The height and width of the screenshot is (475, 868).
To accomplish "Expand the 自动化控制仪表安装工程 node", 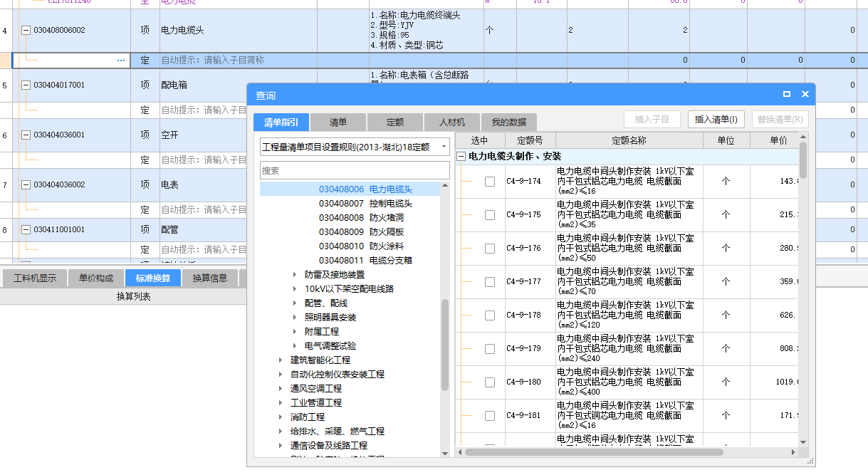I will [x=281, y=375].
